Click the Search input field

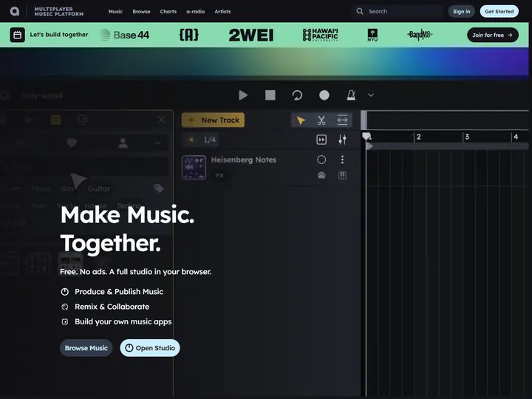click(398, 11)
